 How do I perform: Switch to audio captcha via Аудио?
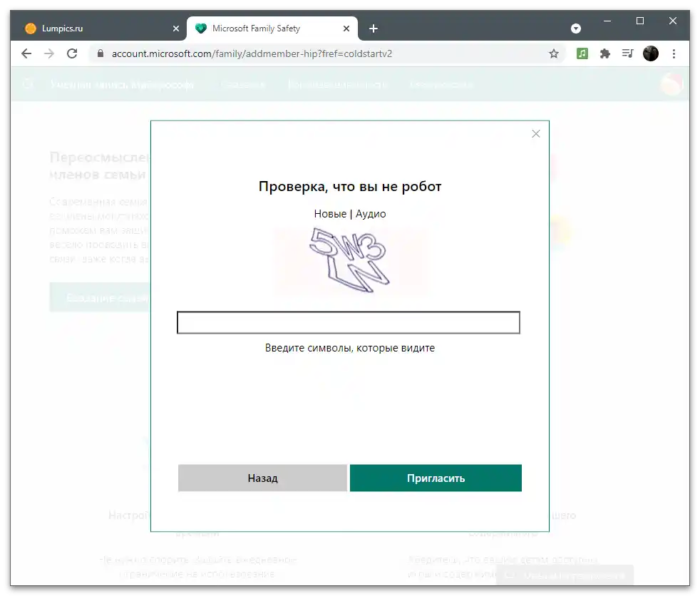(x=371, y=214)
